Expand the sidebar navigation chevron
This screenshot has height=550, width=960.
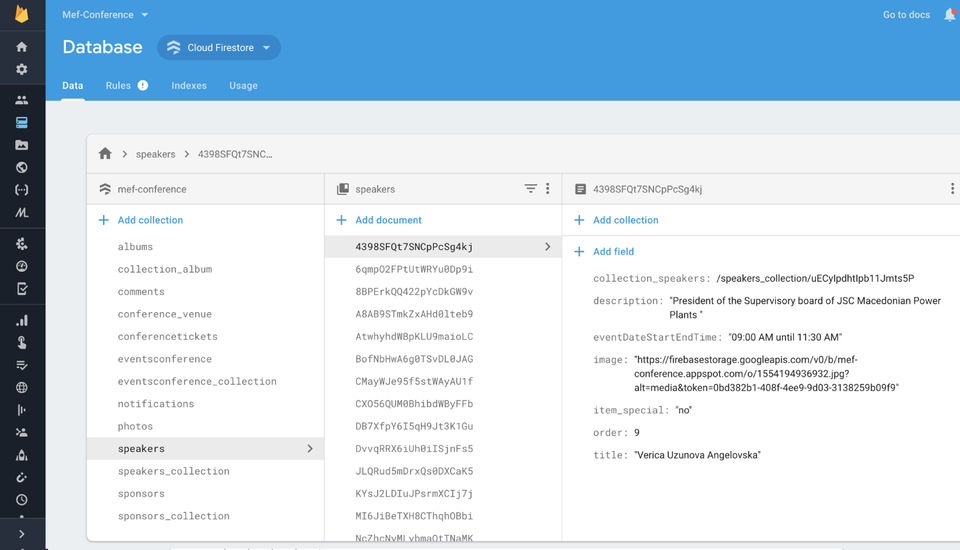click(21, 534)
